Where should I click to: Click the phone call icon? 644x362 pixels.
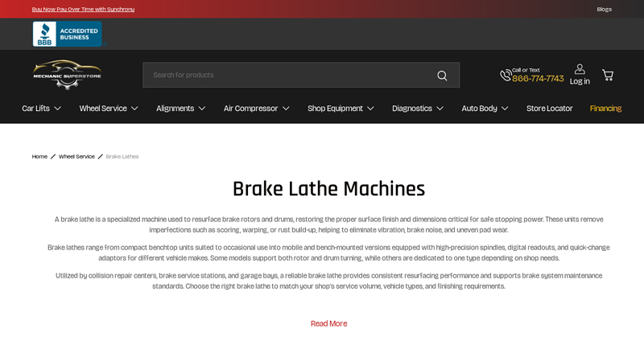(506, 75)
